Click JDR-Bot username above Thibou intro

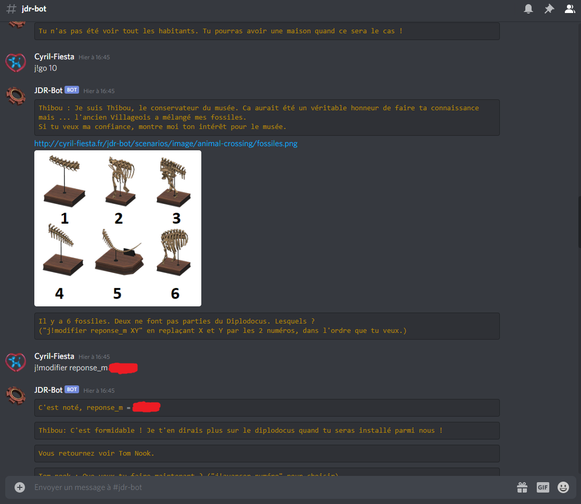(48, 90)
